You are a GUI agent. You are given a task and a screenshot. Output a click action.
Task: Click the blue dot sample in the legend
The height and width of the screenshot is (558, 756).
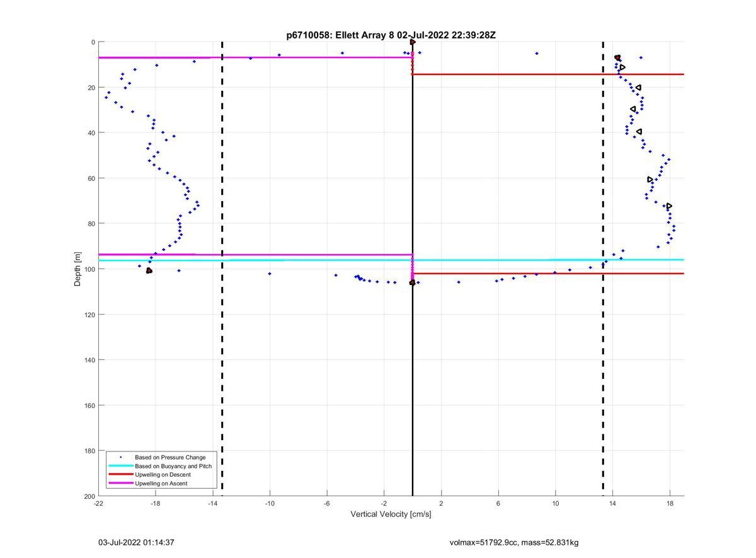(x=120, y=457)
